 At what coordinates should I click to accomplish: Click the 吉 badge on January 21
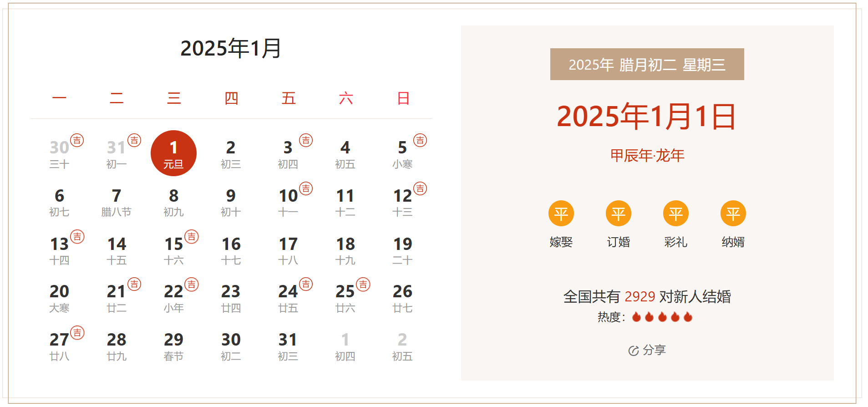[134, 285]
